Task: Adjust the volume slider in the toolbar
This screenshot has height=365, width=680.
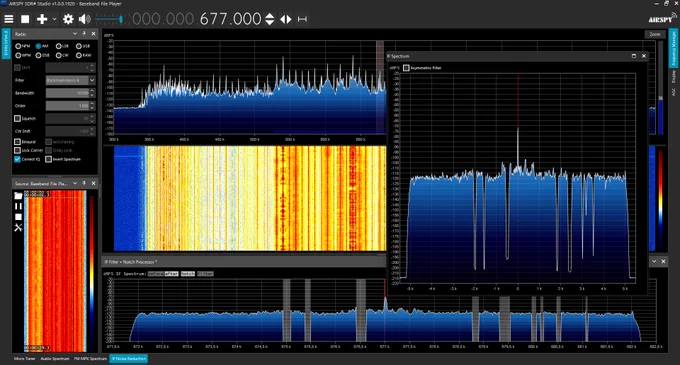Action: click(x=109, y=19)
